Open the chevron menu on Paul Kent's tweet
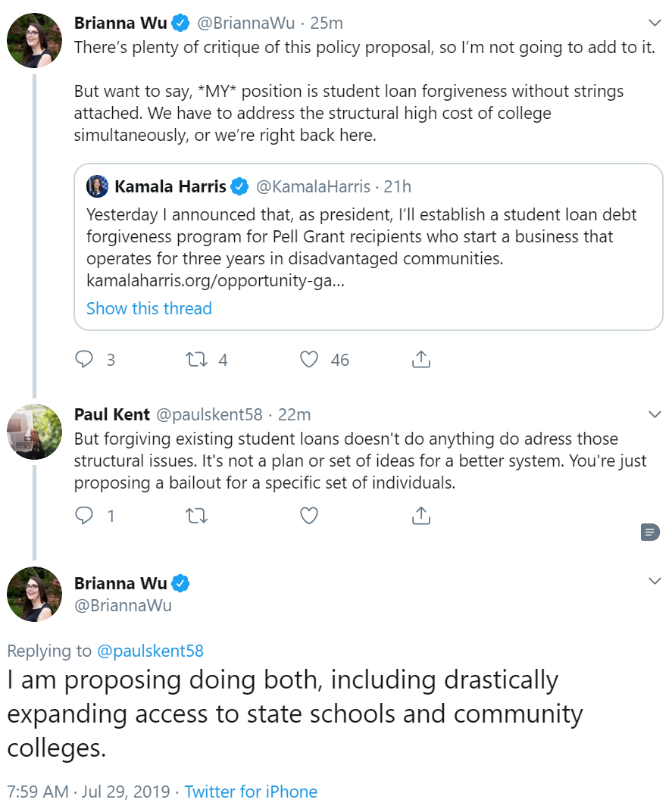 [x=655, y=414]
